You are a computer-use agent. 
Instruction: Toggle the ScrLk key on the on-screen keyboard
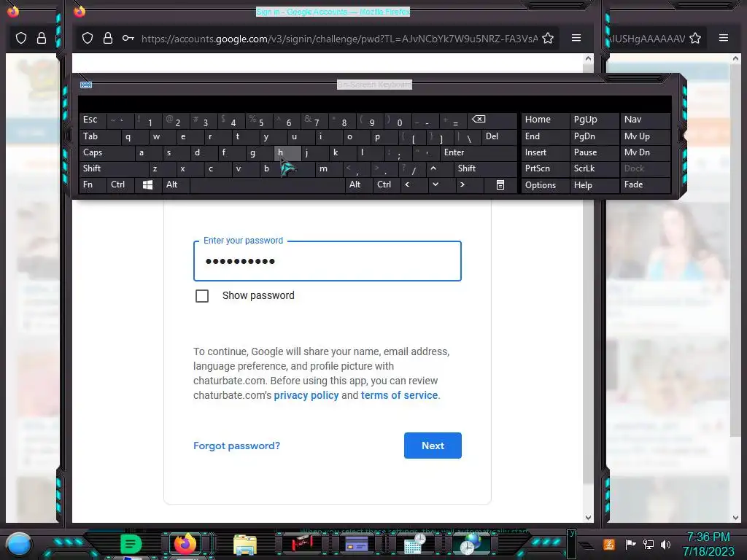point(594,168)
